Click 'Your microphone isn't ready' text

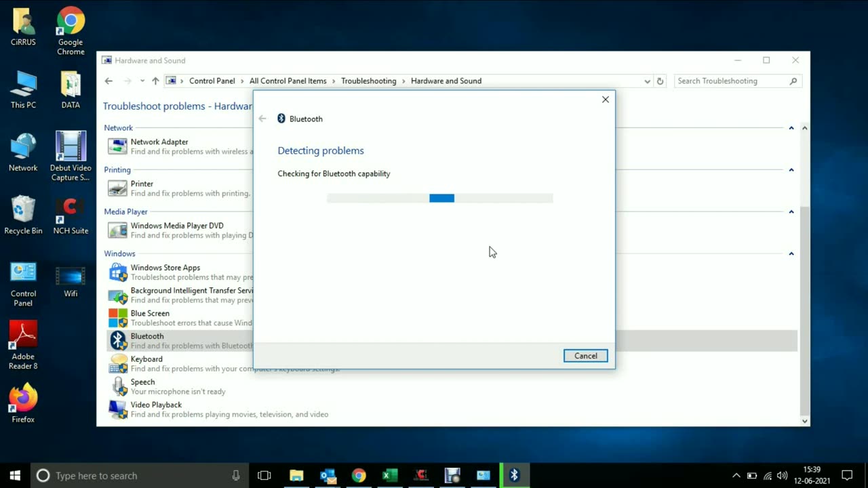pyautogui.click(x=178, y=392)
